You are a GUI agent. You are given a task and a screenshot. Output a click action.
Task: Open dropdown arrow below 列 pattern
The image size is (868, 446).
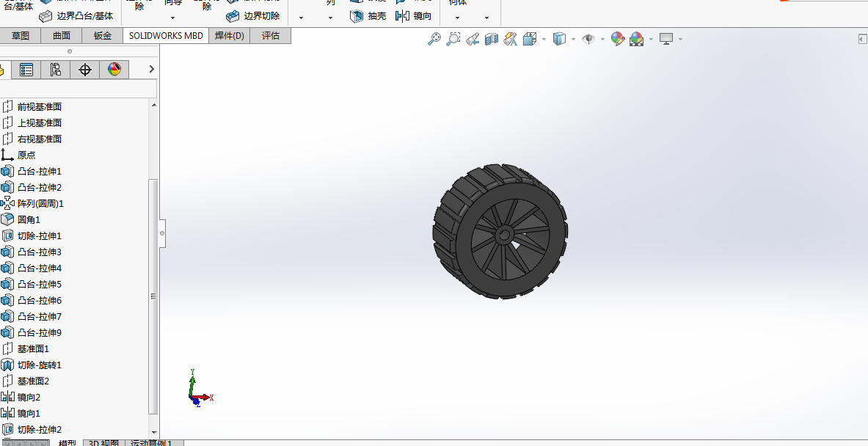[330, 18]
